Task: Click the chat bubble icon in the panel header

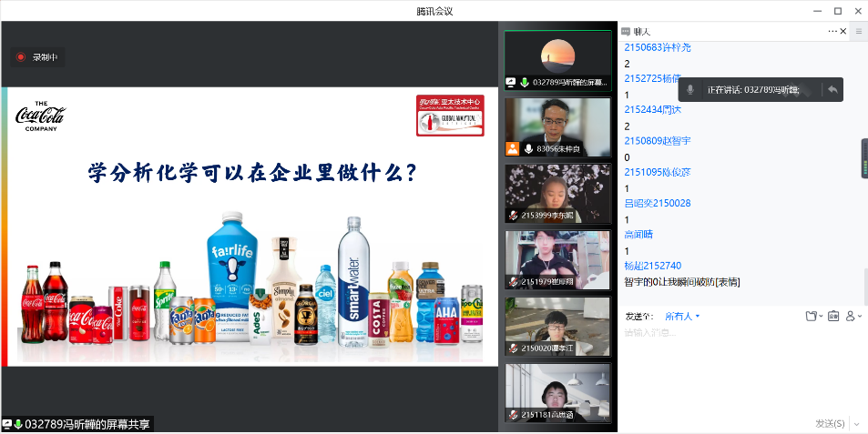Action: (x=626, y=32)
